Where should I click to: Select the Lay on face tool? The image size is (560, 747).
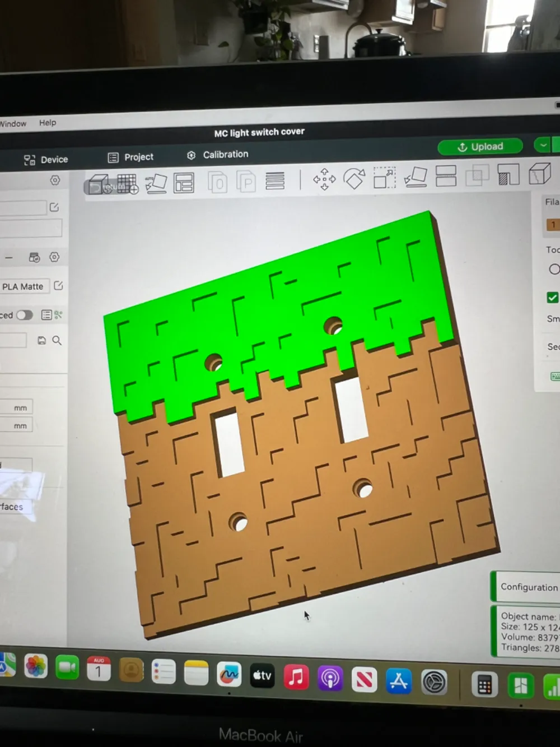point(416,177)
